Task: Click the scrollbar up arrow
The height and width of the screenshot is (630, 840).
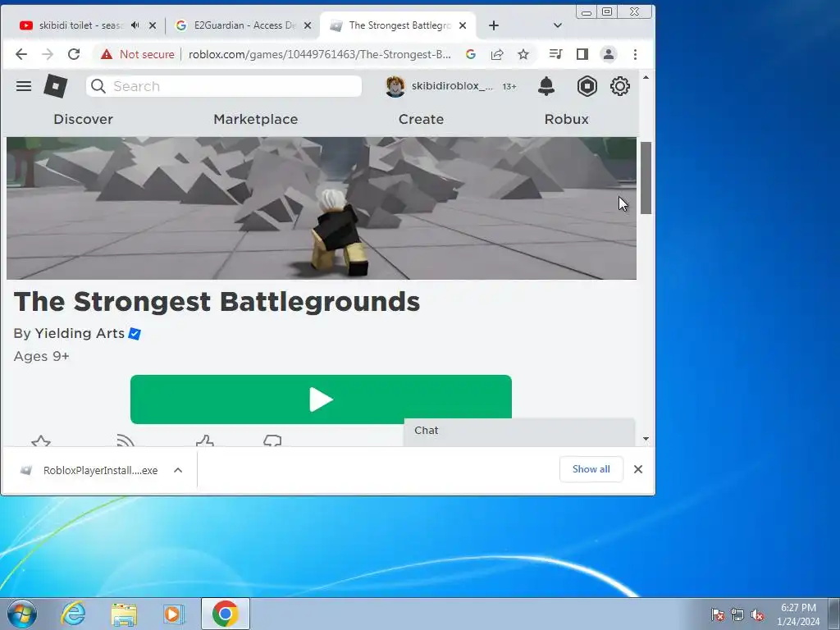Action: (646, 78)
